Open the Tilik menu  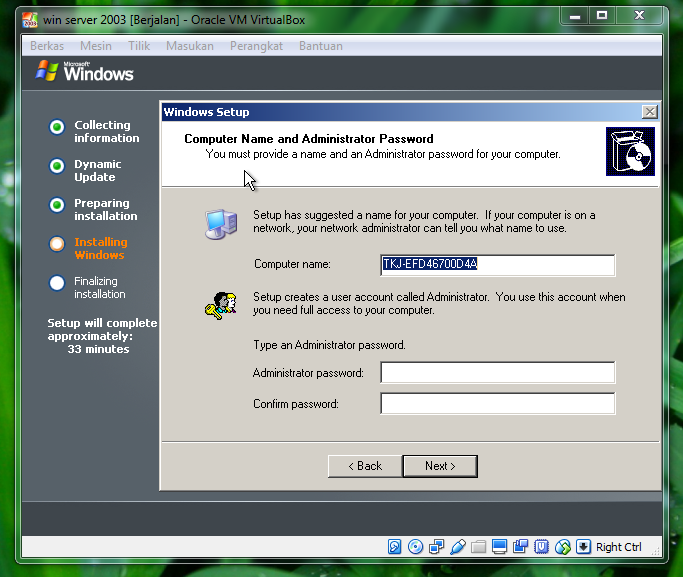pos(139,46)
